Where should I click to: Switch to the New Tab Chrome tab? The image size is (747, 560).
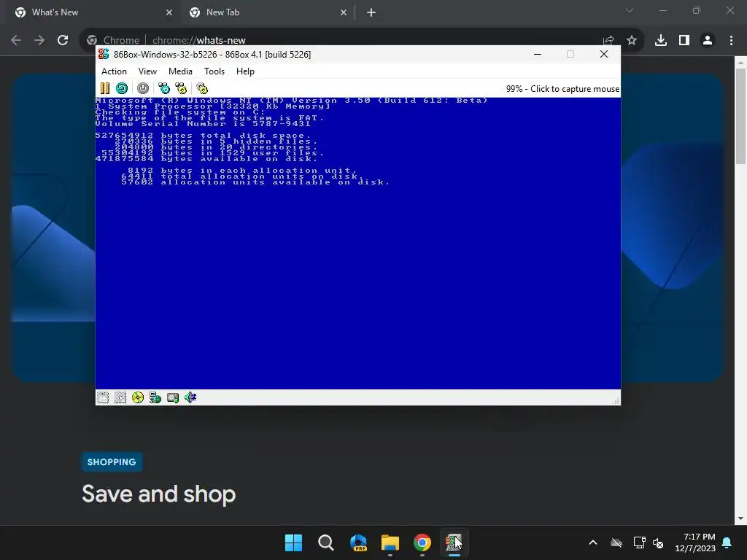coord(267,12)
